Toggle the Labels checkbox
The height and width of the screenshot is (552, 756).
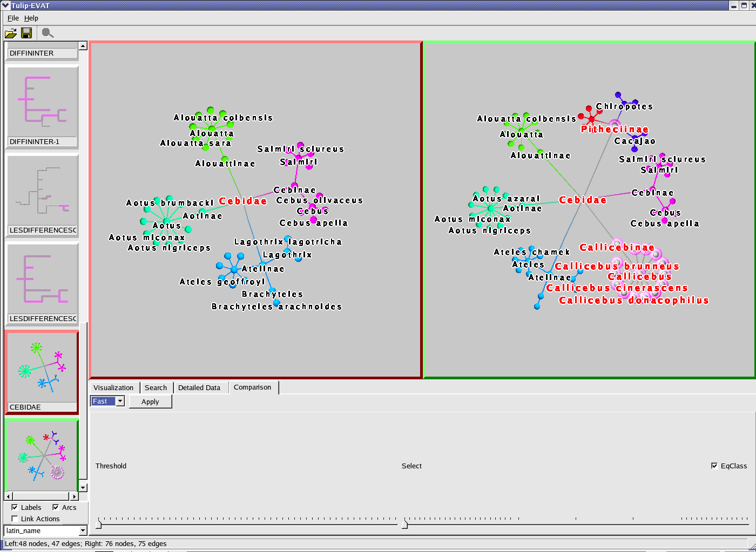pyautogui.click(x=15, y=507)
